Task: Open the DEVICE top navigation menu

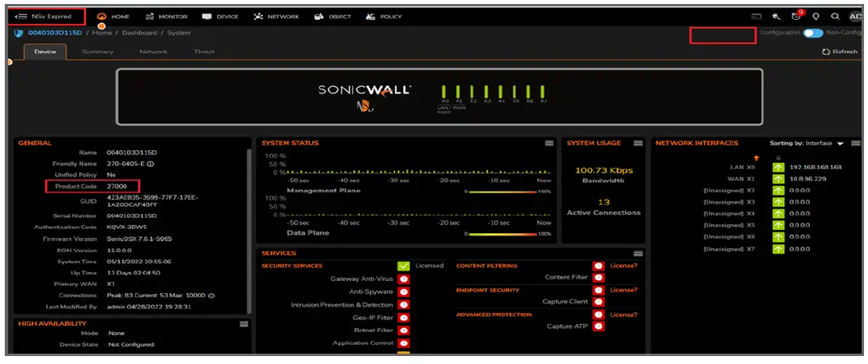Action: coord(220,17)
